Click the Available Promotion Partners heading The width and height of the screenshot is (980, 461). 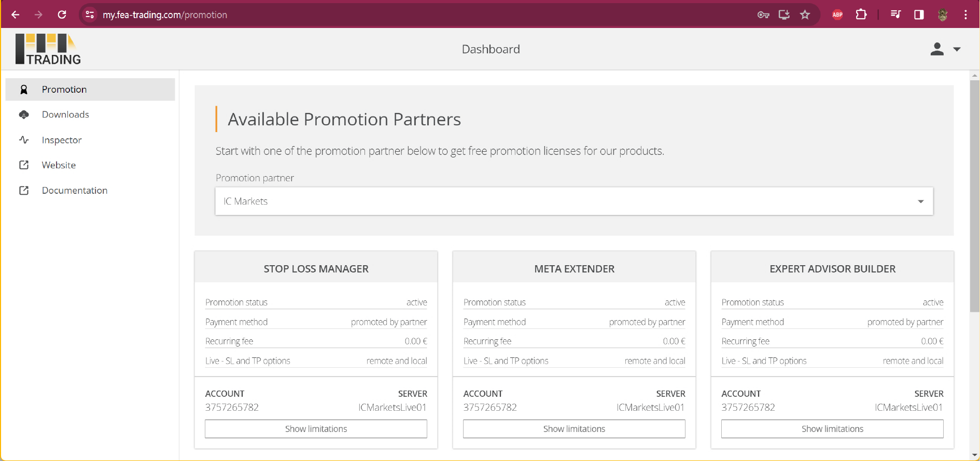click(344, 119)
